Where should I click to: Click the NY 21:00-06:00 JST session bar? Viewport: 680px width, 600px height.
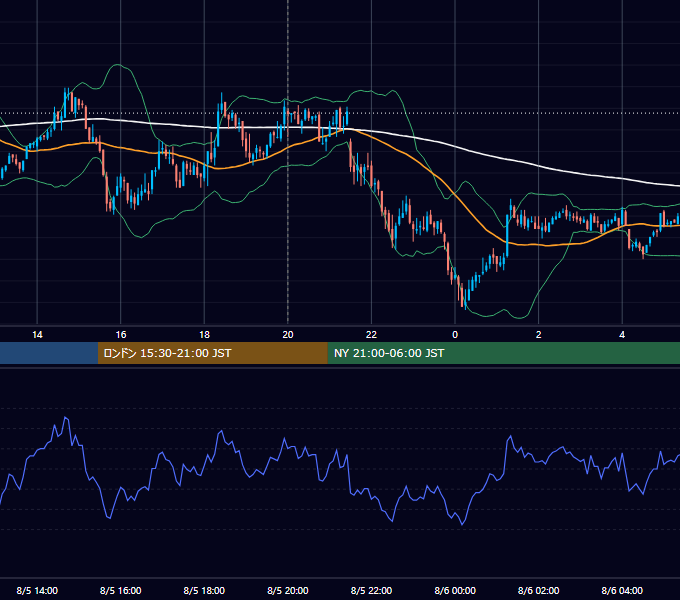[503, 353]
